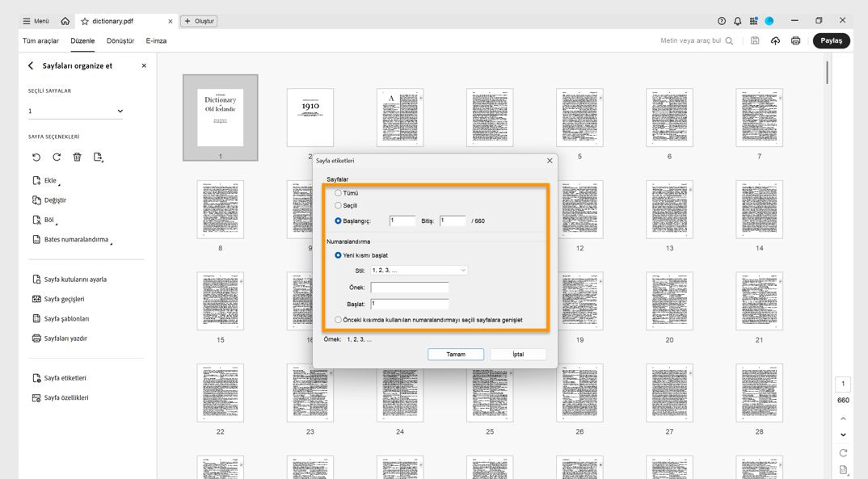Delete selected pages trash icon
The height and width of the screenshot is (479, 868).
point(77,157)
